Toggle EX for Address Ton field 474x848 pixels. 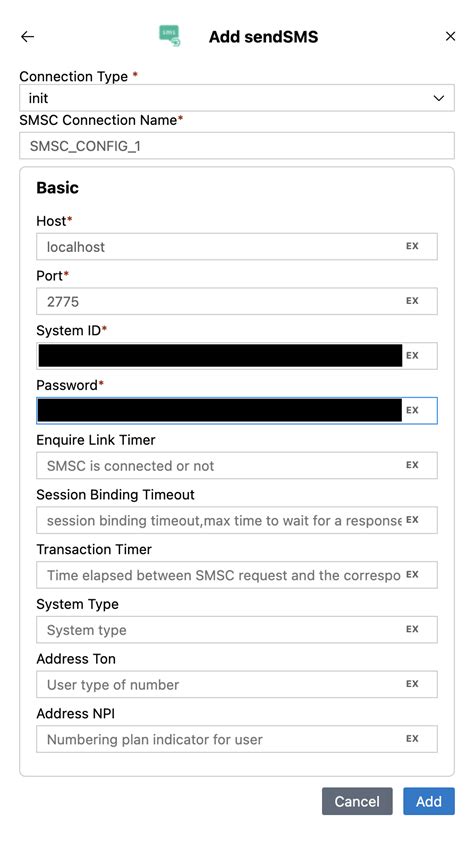(412, 684)
